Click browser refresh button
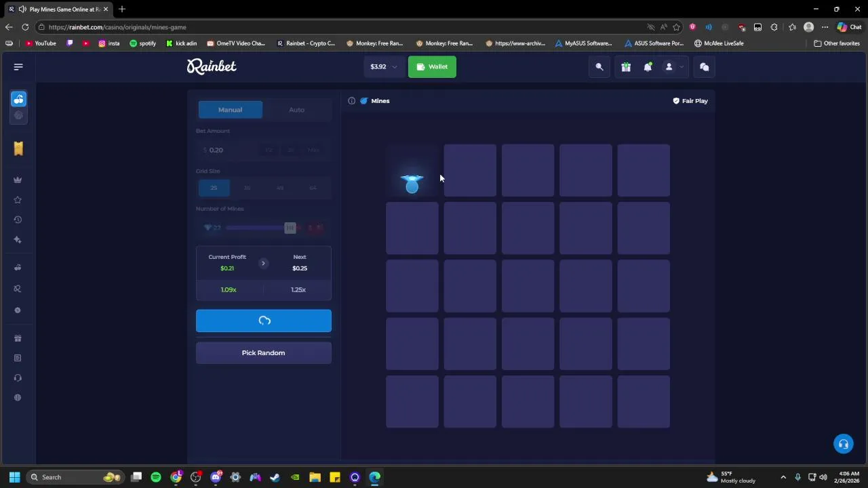The width and height of the screenshot is (868, 488). click(x=25, y=27)
